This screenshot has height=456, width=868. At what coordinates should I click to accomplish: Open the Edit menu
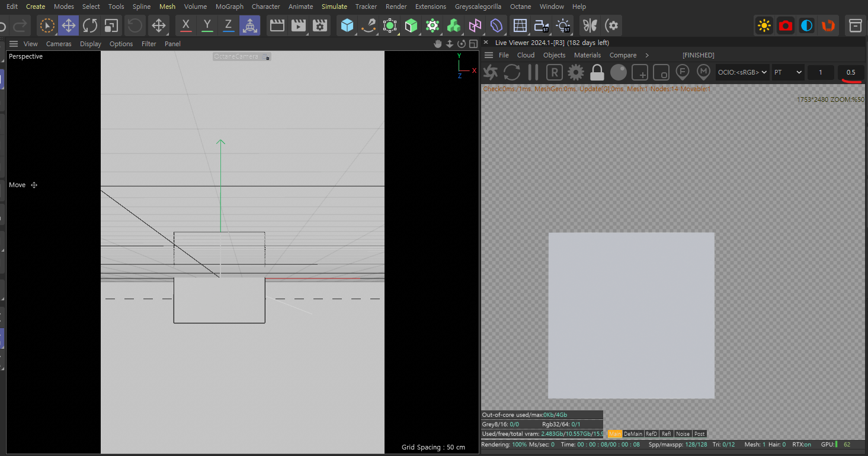[12, 7]
